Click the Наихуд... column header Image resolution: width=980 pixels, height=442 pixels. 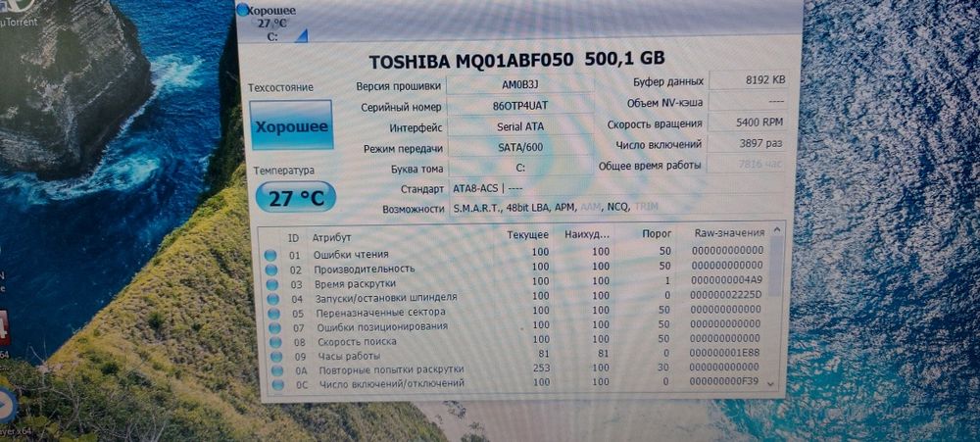(x=586, y=234)
